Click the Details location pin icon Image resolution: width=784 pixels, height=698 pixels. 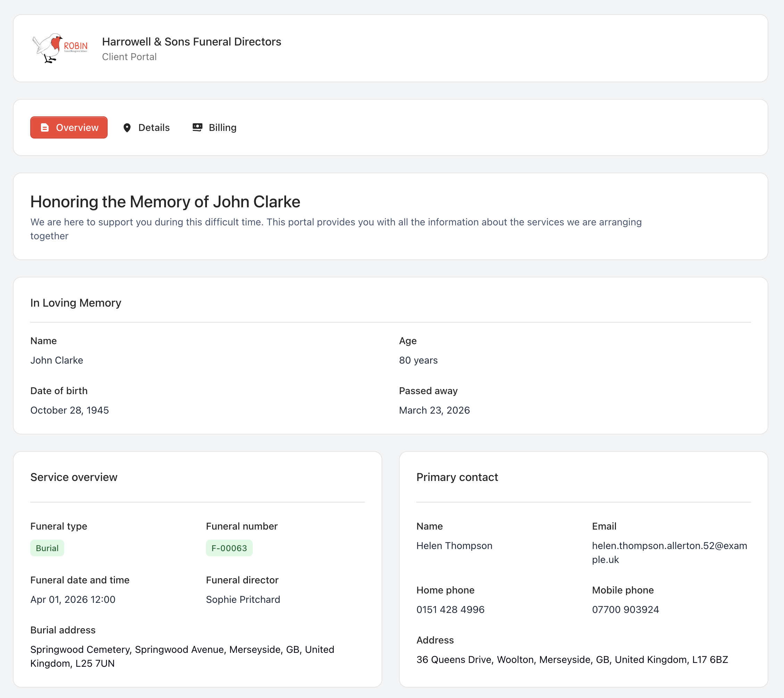click(x=127, y=128)
